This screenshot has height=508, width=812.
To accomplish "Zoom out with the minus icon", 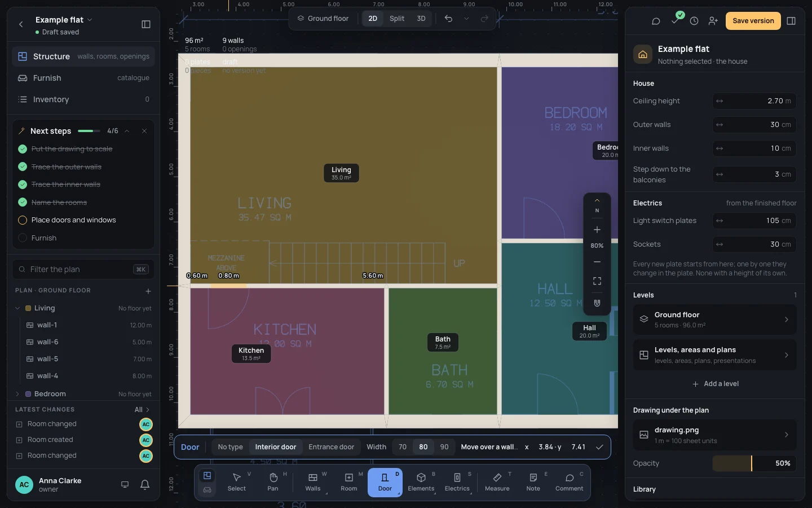I will pyautogui.click(x=597, y=262).
